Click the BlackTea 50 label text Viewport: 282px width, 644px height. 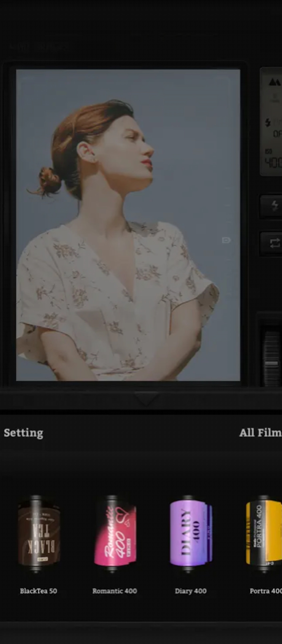[x=39, y=591]
